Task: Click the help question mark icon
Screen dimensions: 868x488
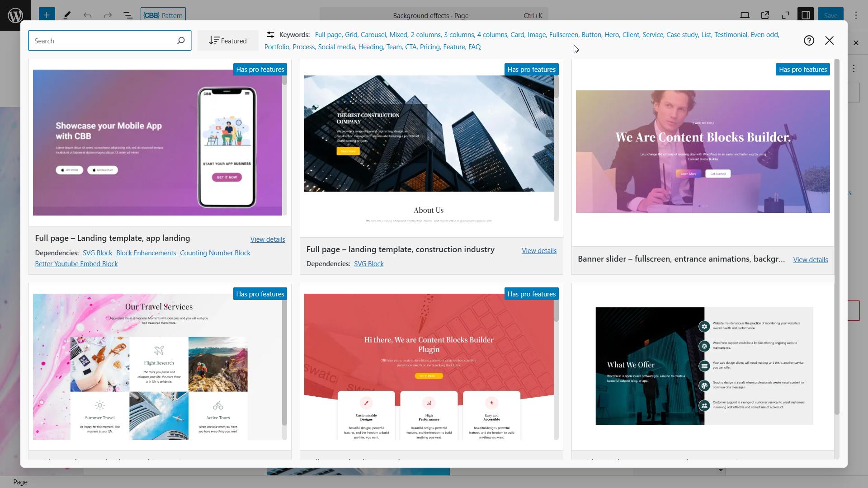Action: (809, 41)
